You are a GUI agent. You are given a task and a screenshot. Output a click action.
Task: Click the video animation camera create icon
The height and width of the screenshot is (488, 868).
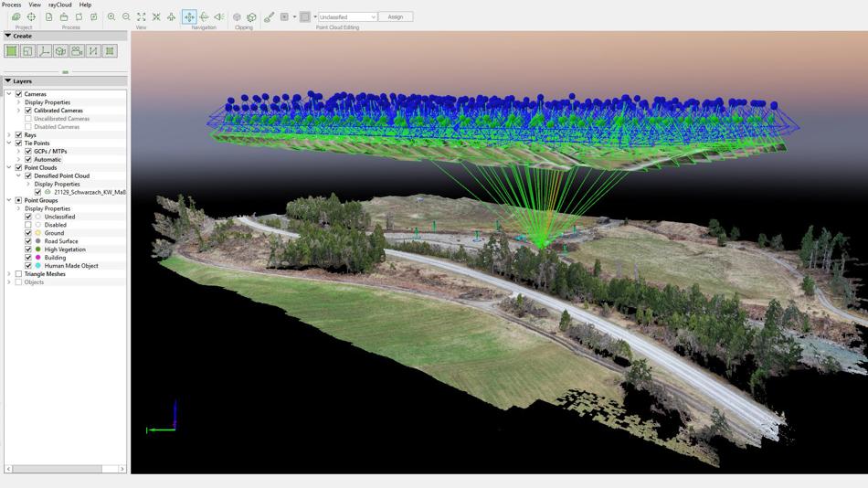click(x=77, y=51)
